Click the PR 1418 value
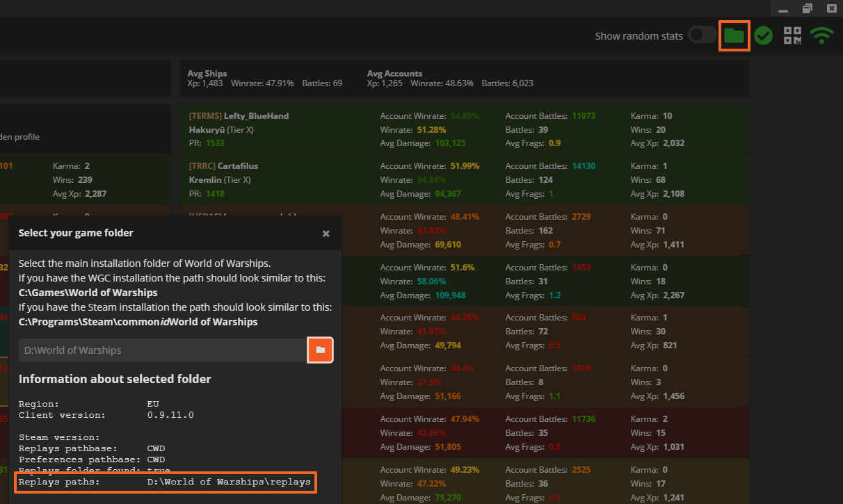The width and height of the screenshot is (843, 504). click(x=215, y=193)
